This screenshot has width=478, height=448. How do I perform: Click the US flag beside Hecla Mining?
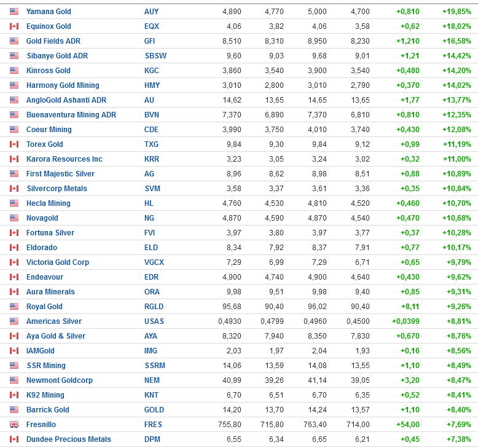14,203
